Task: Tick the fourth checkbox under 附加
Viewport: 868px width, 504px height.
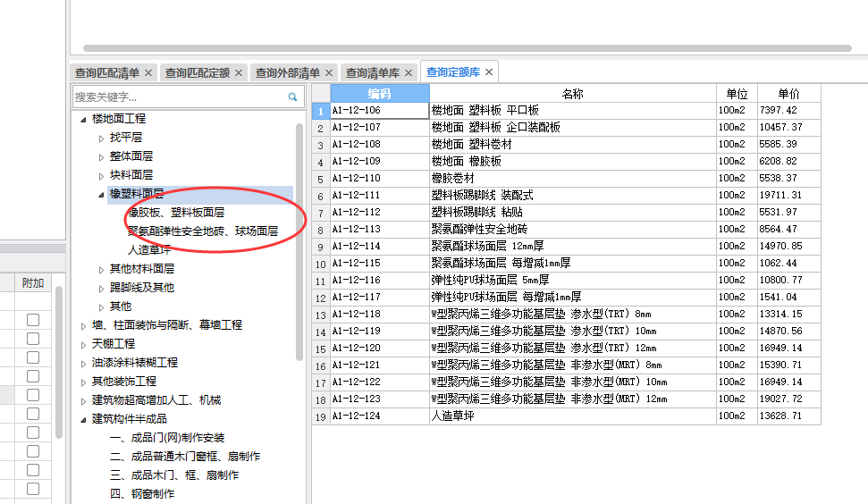Action: 33,376
